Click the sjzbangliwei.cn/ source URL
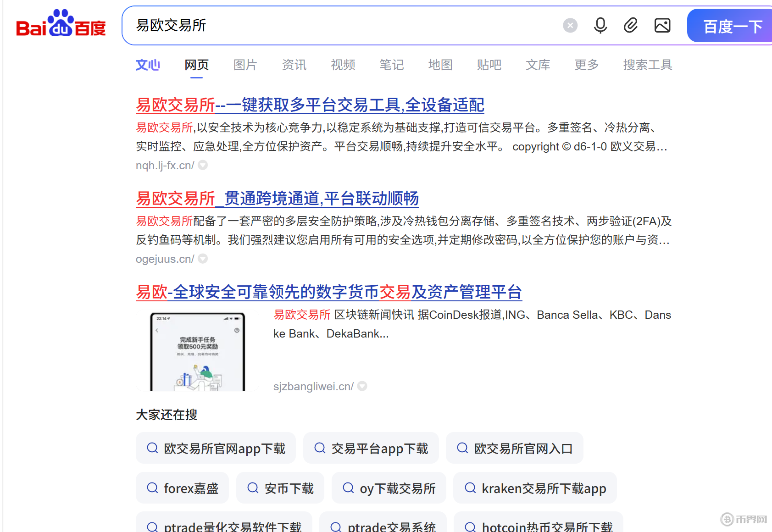The height and width of the screenshot is (532, 772). 313,387
